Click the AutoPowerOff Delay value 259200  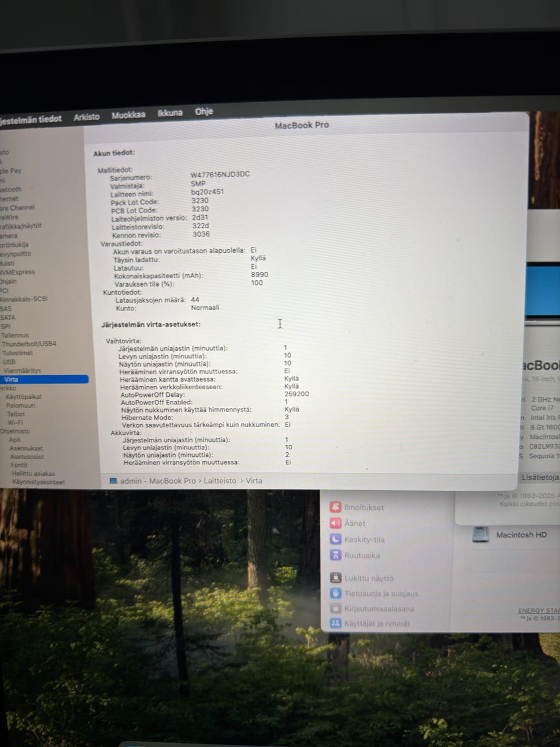297,394
